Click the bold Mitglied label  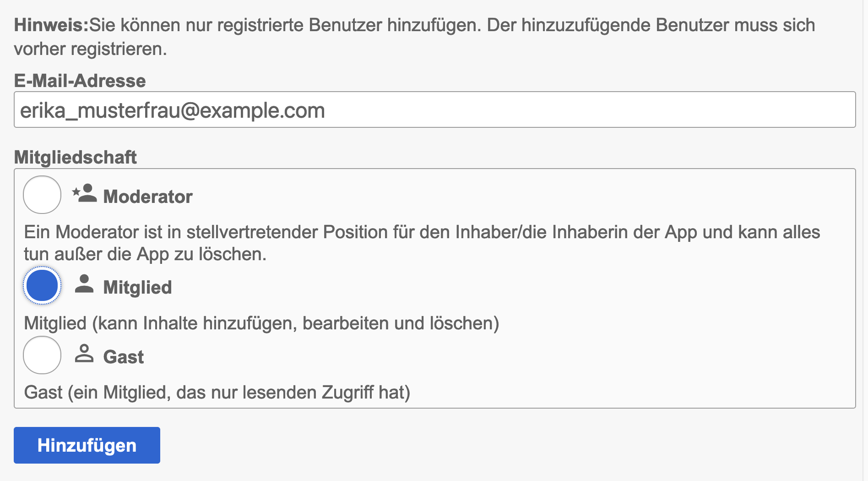point(137,287)
